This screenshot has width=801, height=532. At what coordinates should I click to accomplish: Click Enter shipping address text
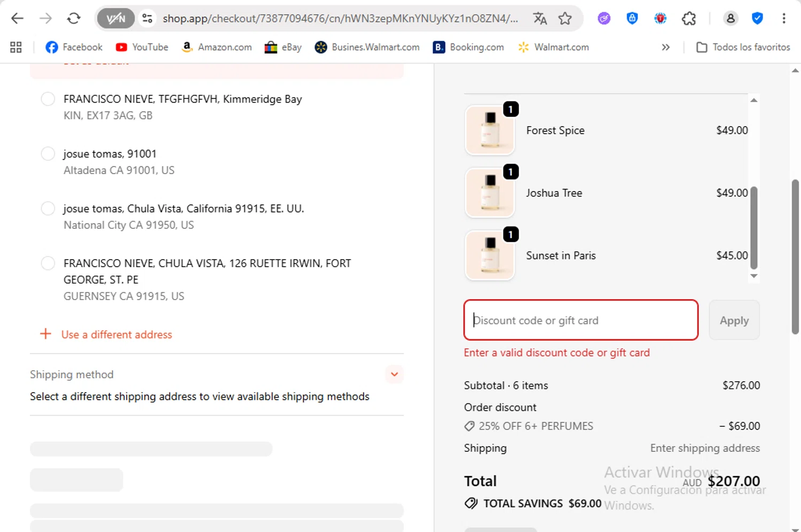click(705, 448)
